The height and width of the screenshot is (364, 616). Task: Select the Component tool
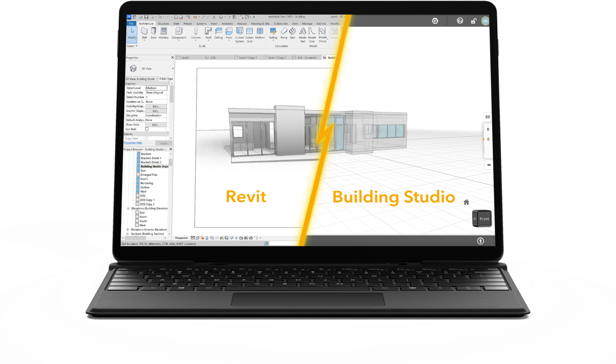point(179,34)
